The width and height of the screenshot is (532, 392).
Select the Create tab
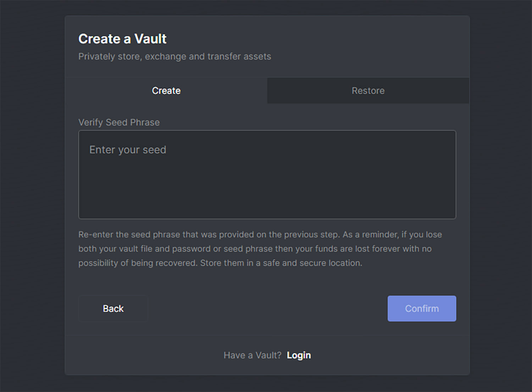(x=166, y=91)
